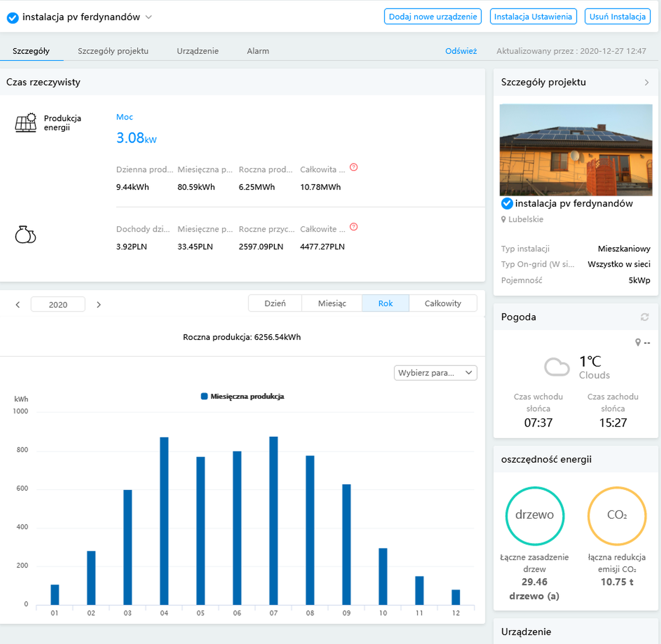Image resolution: width=661 pixels, height=644 pixels.
Task: Select the Dzień period view
Action: (x=275, y=303)
